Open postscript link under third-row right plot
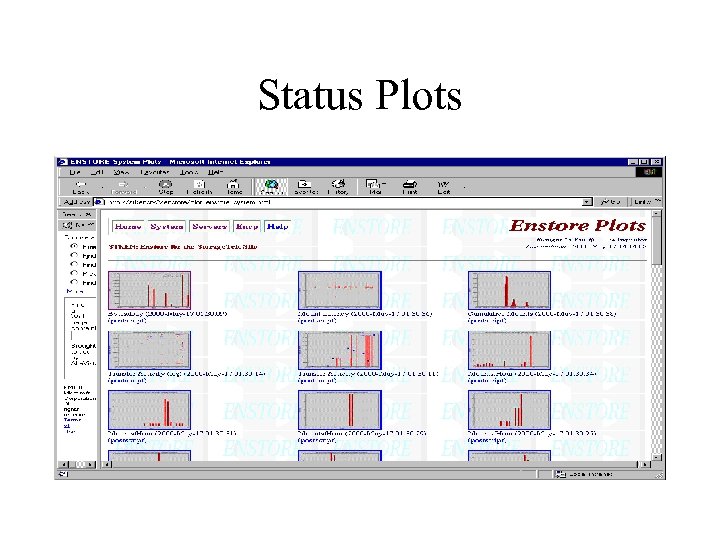Screen dimensions: 720x540 [x=487, y=440]
